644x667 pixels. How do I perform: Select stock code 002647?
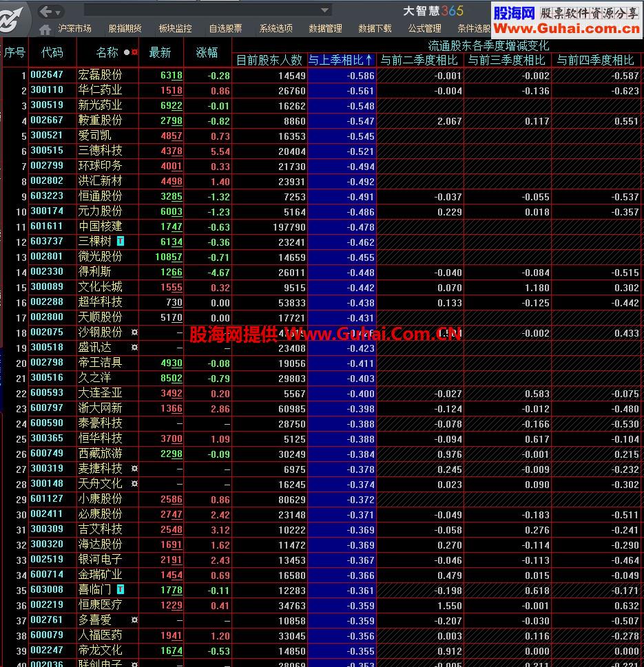(x=47, y=74)
